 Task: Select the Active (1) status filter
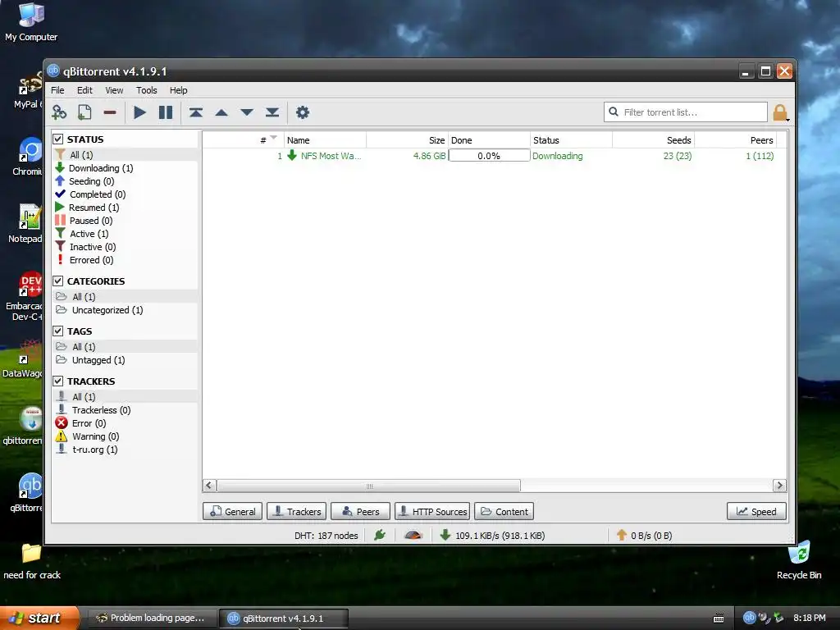coord(89,234)
